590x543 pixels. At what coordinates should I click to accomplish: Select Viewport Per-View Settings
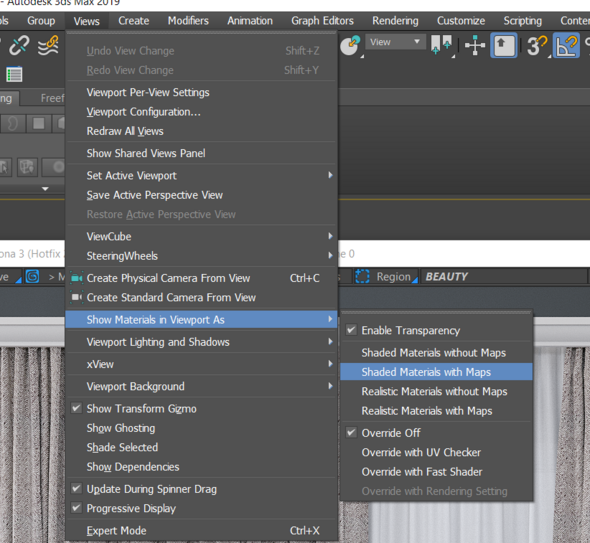201,92
